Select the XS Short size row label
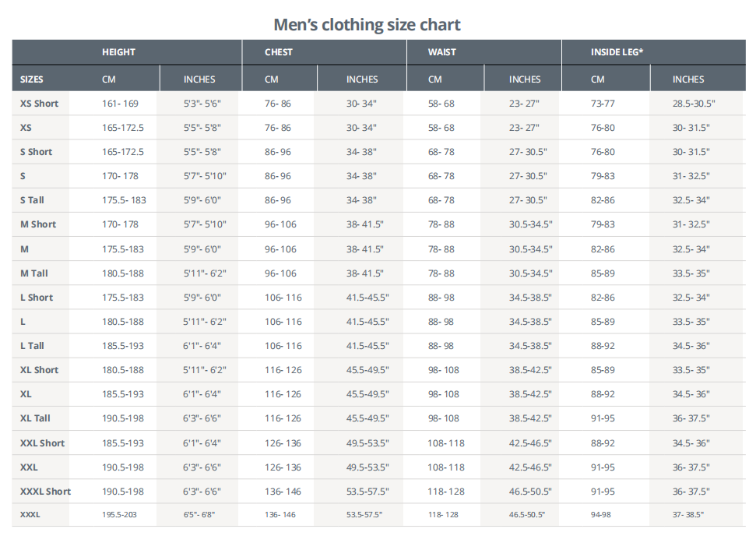Image resolution: width=756 pixels, height=550 pixels. [39, 104]
